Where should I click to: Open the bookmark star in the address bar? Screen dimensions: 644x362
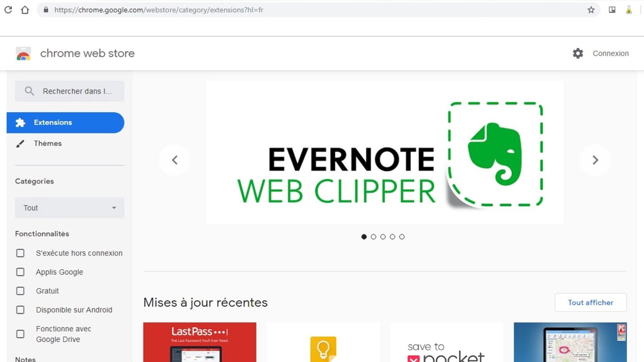coord(590,10)
